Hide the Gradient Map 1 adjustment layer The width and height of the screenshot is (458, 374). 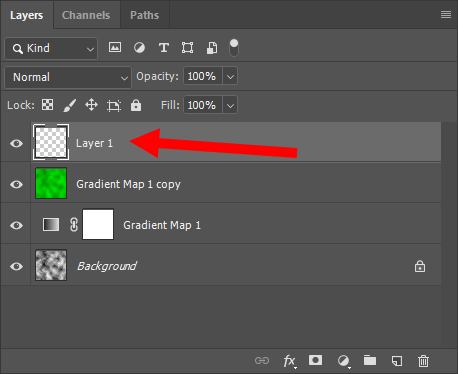point(16,225)
